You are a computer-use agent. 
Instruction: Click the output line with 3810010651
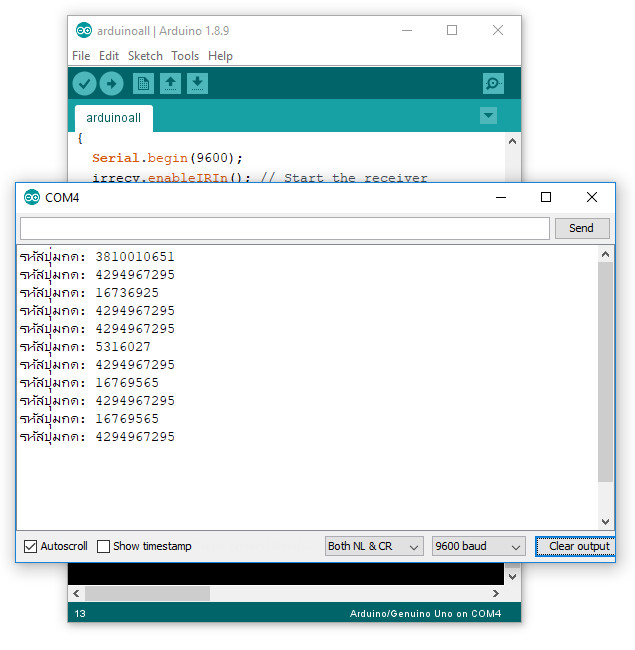[x=97, y=257]
